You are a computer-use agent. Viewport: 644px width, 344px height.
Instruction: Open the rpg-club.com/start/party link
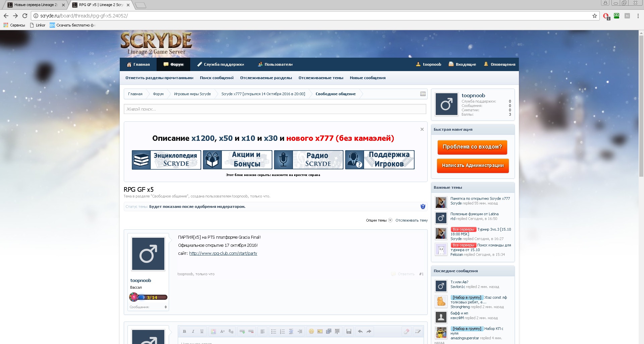tap(223, 253)
